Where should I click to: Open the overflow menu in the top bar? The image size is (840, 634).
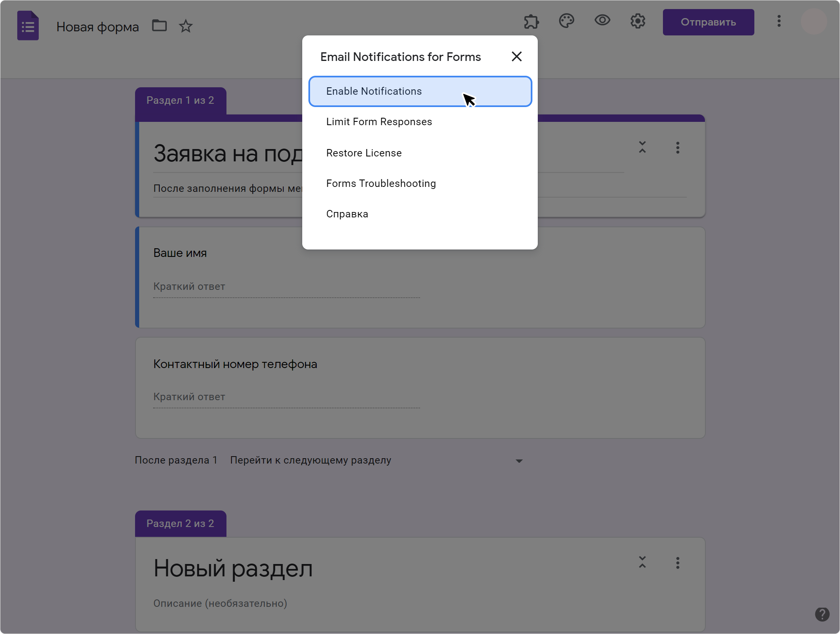[779, 22]
